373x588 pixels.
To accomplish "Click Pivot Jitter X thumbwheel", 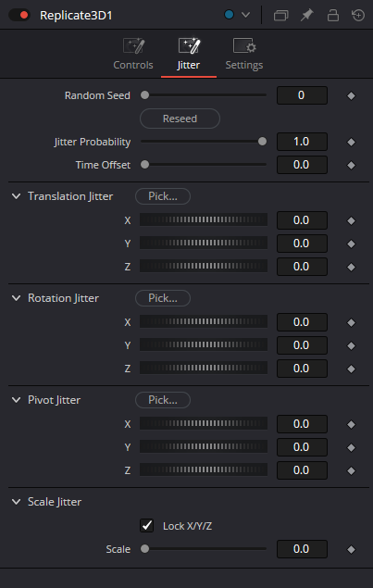I will [204, 424].
